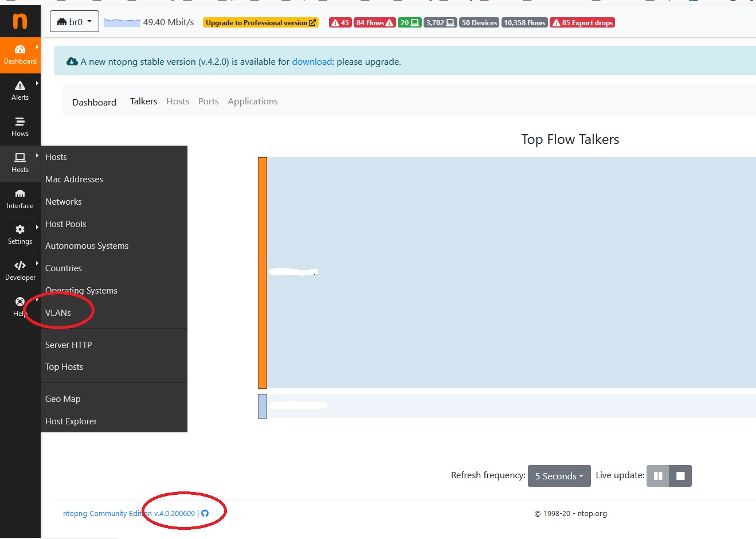
Task: Click the Help icon in the sidebar
Action: tap(20, 305)
